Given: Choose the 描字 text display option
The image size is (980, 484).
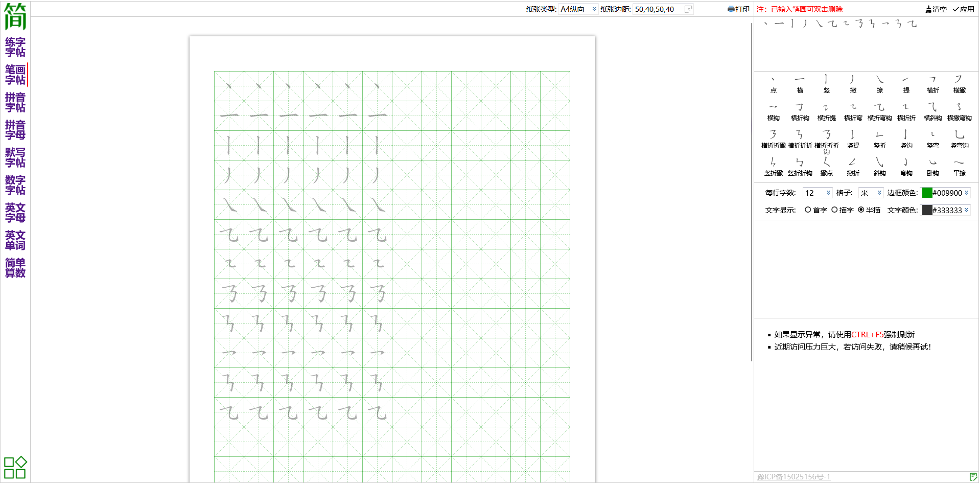Looking at the screenshot, I should click(x=834, y=210).
